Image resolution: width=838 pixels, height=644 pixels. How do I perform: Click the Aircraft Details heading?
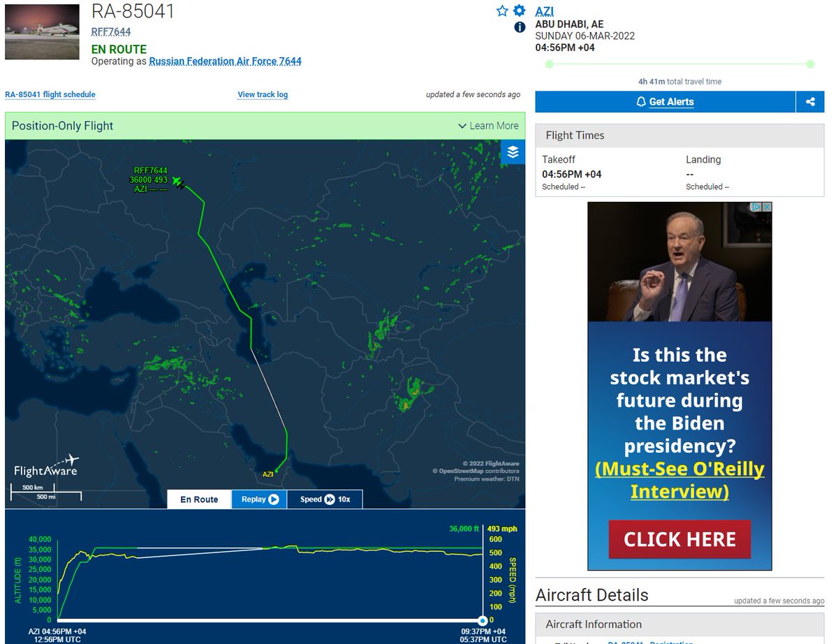pos(591,595)
